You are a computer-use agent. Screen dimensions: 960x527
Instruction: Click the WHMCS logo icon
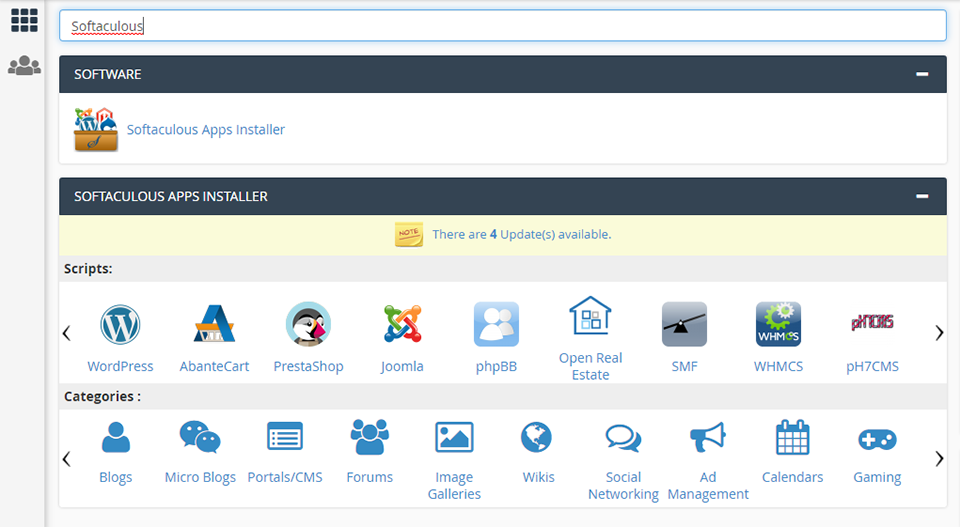coord(778,324)
